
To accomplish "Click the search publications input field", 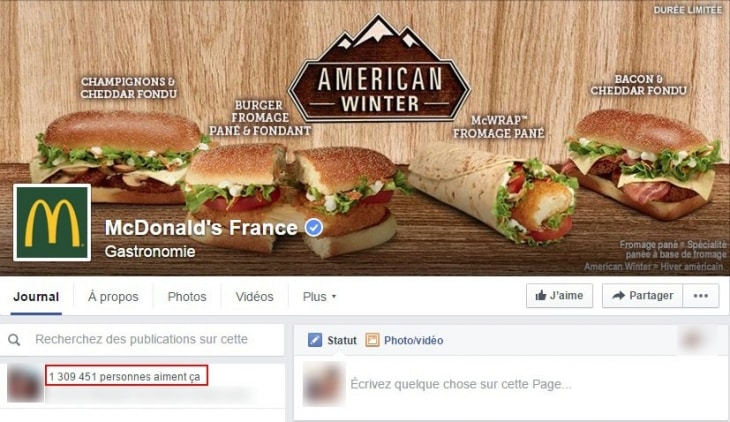I will coord(142,340).
